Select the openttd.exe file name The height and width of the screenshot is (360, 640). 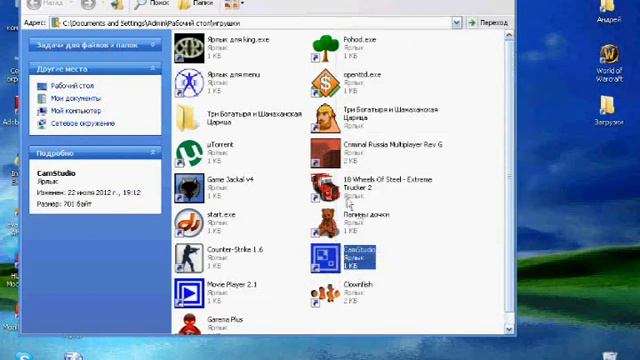coord(362,74)
